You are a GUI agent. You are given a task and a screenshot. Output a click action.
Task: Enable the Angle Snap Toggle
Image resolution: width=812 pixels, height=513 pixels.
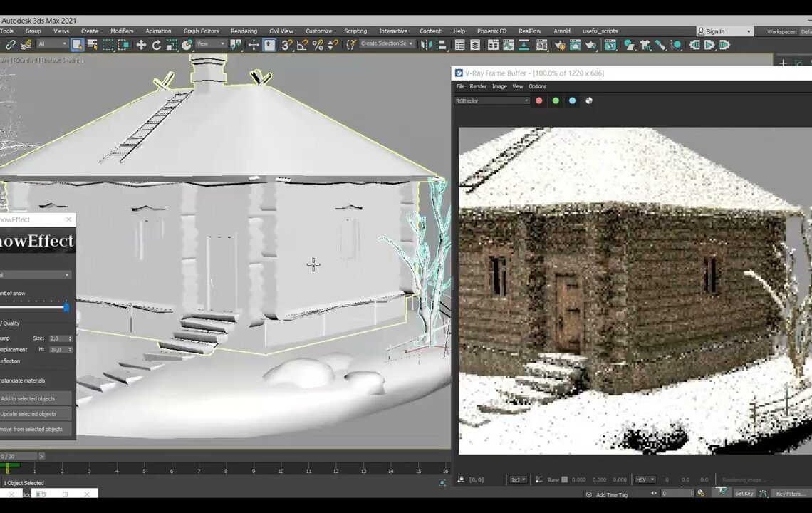[x=303, y=45]
